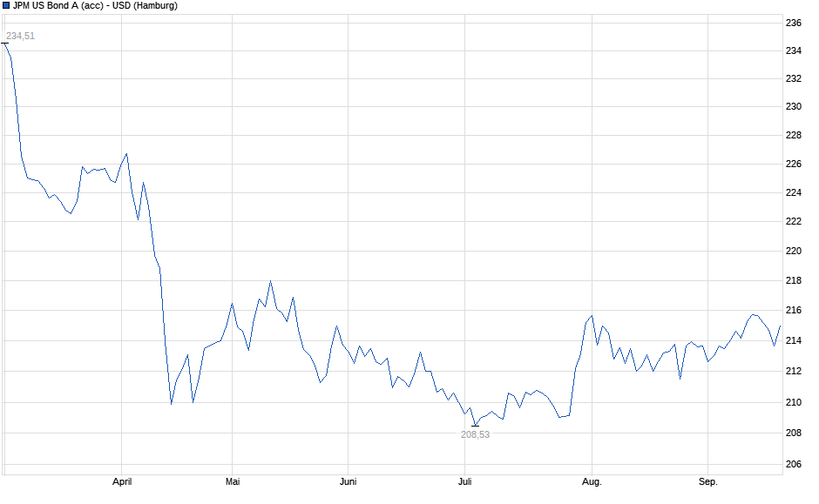Click the Sep. label on the time axis
The image size is (819, 504).
(x=708, y=481)
